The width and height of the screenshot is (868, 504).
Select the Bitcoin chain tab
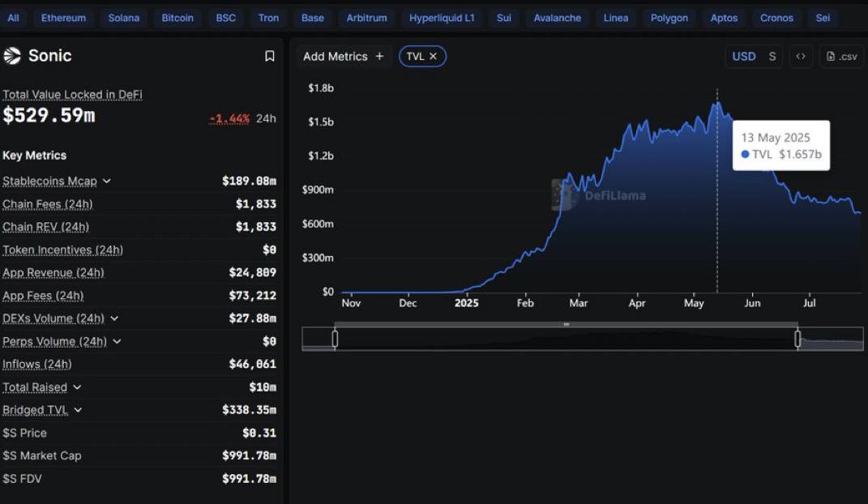177,18
